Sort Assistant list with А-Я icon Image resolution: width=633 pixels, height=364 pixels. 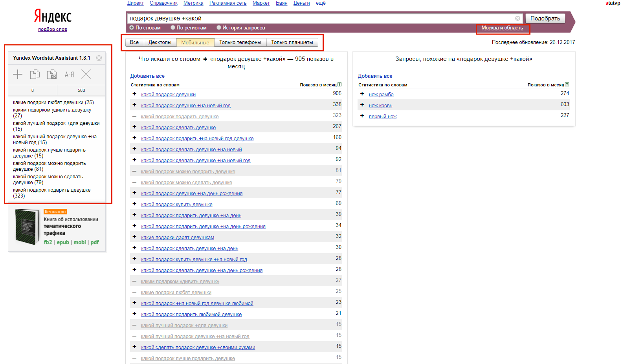pyautogui.click(x=69, y=74)
